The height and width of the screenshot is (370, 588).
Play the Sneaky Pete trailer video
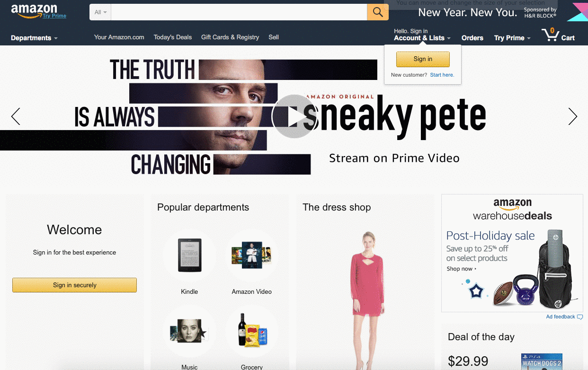point(294,117)
